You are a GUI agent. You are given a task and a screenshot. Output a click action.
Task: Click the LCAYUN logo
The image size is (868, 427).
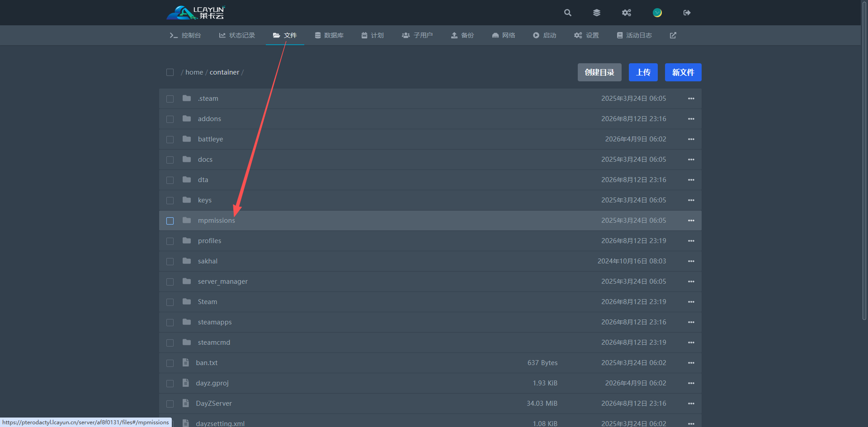pyautogui.click(x=196, y=13)
